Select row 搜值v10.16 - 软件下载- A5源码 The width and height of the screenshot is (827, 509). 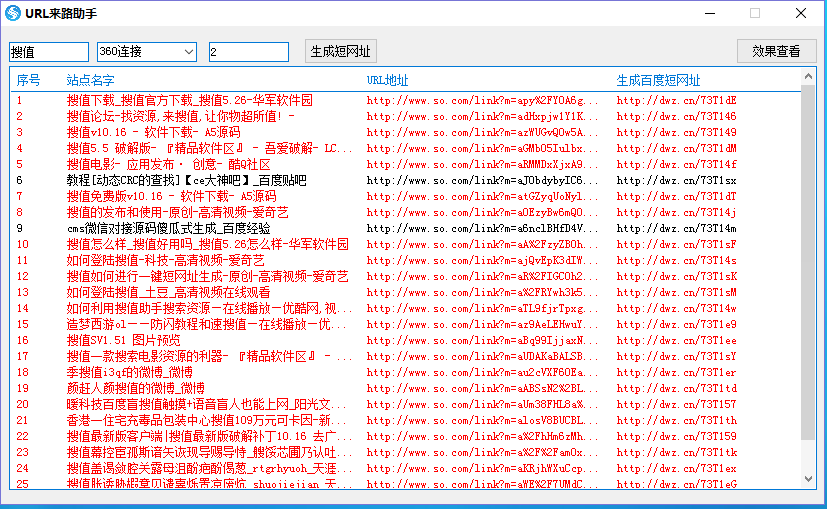[x=405, y=132]
